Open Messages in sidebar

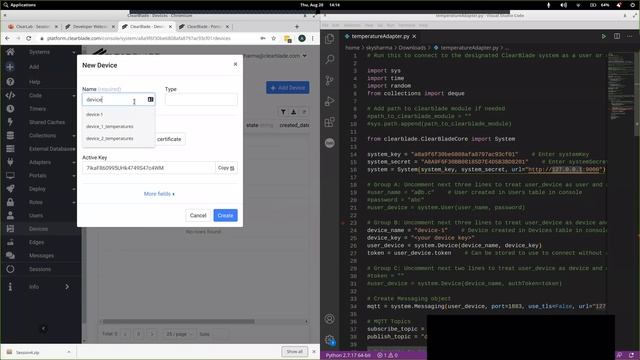tap(41, 256)
